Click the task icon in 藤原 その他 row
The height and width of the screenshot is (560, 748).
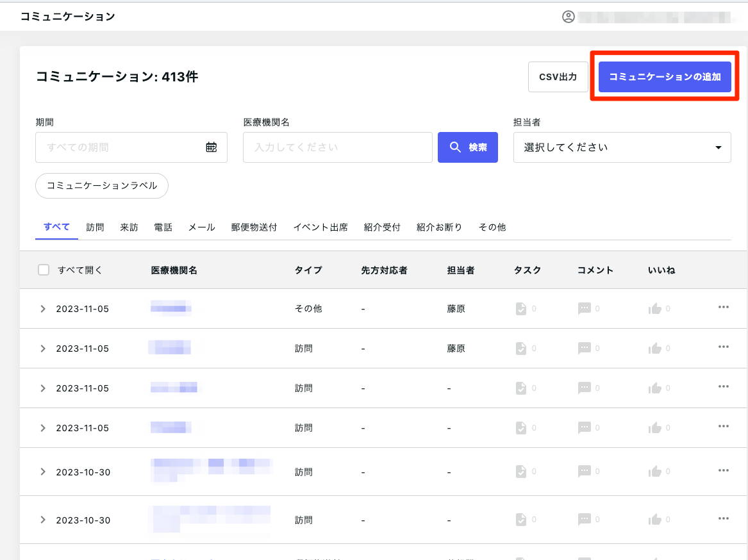[x=521, y=309]
